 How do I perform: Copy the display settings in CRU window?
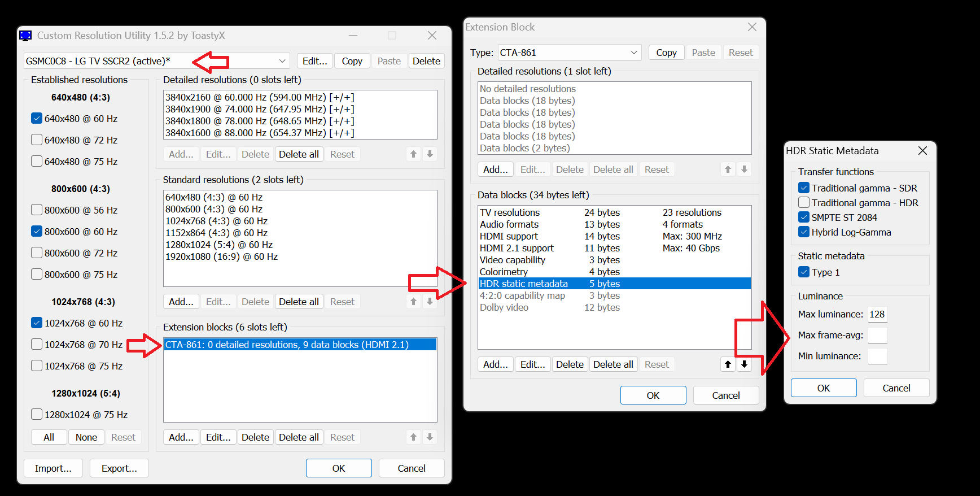coord(352,61)
